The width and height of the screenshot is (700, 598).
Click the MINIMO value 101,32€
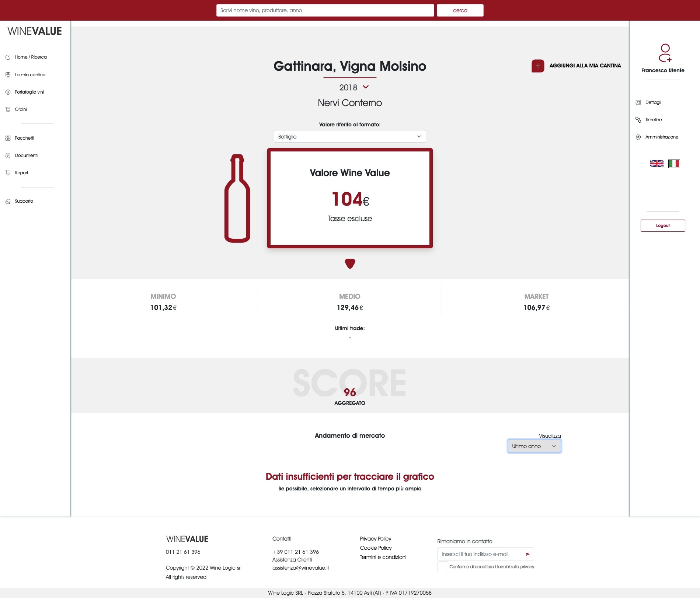click(x=163, y=308)
